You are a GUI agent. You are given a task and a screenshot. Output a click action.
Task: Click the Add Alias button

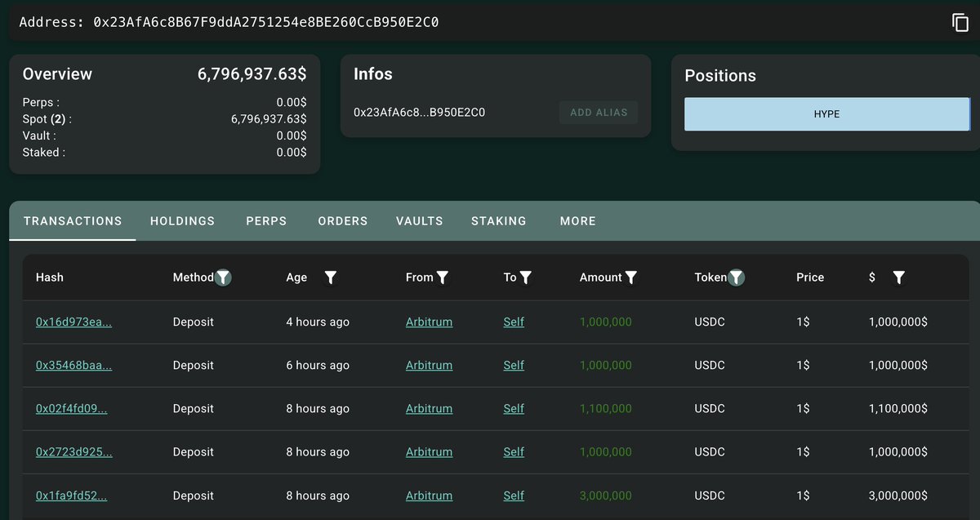click(x=599, y=113)
